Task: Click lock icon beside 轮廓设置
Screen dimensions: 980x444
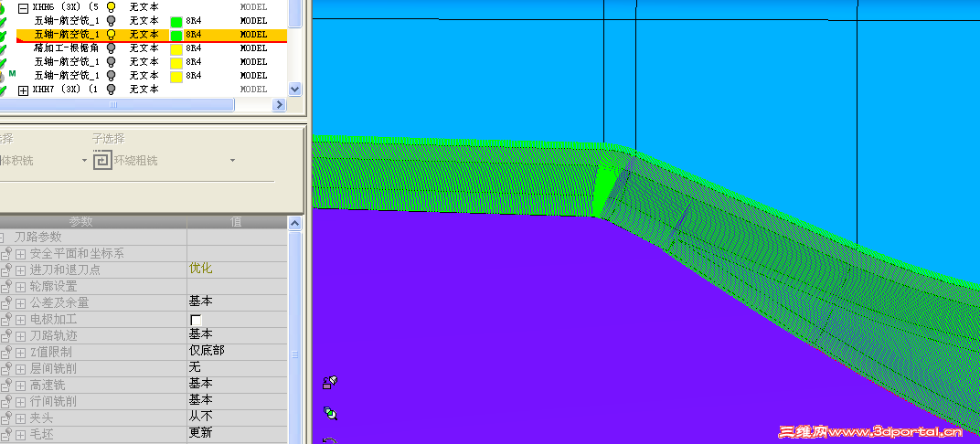Action: coord(7,286)
